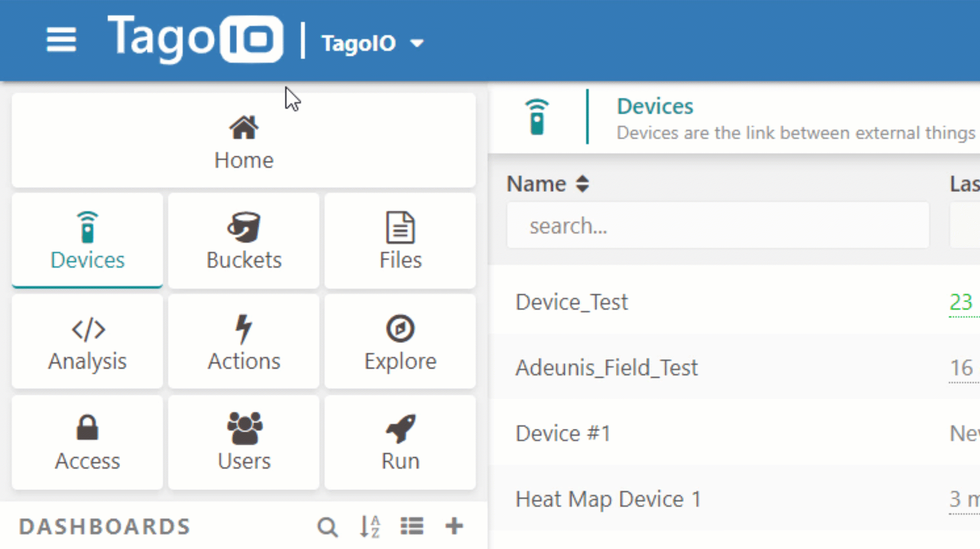The width and height of the screenshot is (980, 549).
Task: Focus the Name search field
Action: pyautogui.click(x=718, y=226)
